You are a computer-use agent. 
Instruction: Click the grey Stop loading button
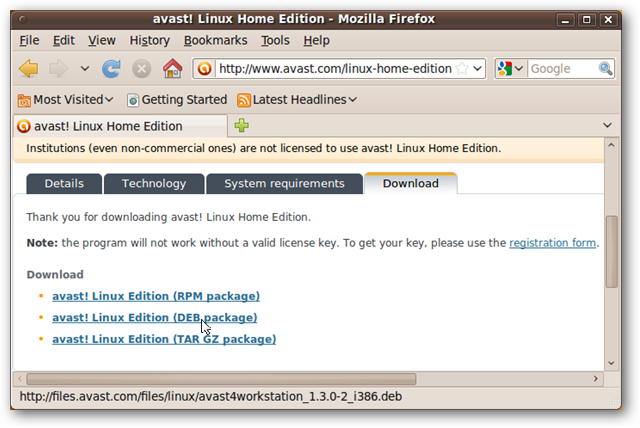pyautogui.click(x=142, y=69)
